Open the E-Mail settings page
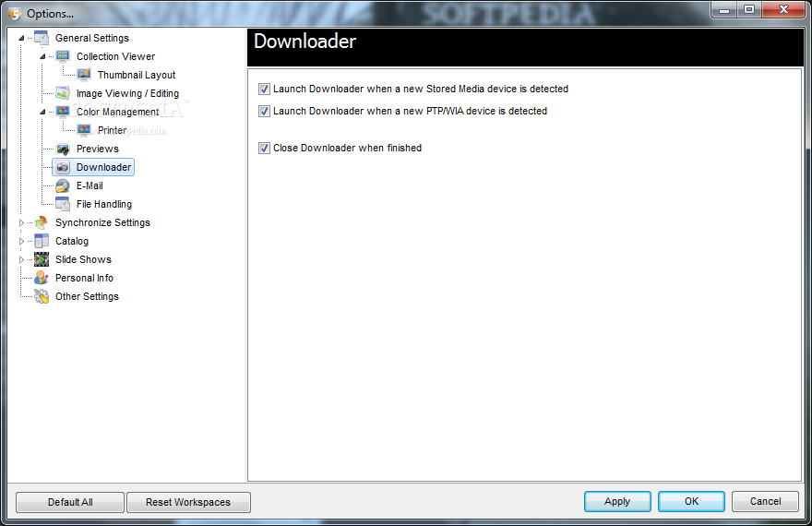 pos(90,185)
